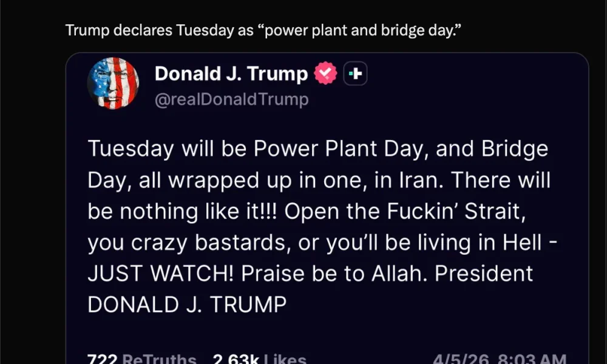Click the plus icon beside the verified badge
Viewport: 607px width, 364px height.
coord(356,74)
